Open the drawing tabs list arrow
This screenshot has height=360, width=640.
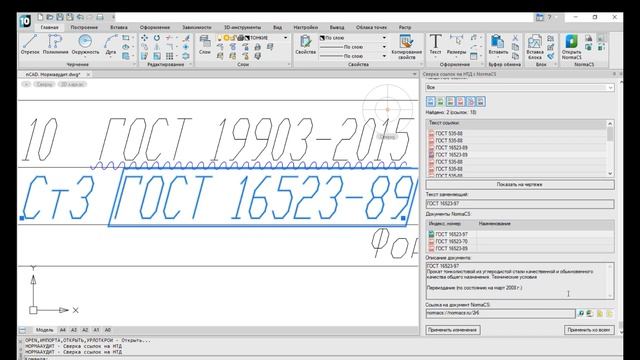pos(415,74)
